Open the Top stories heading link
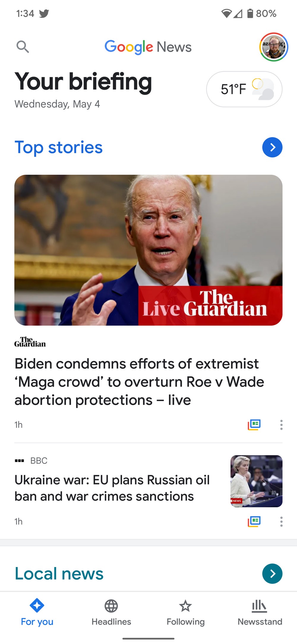The height and width of the screenshot is (644, 297). tap(59, 147)
